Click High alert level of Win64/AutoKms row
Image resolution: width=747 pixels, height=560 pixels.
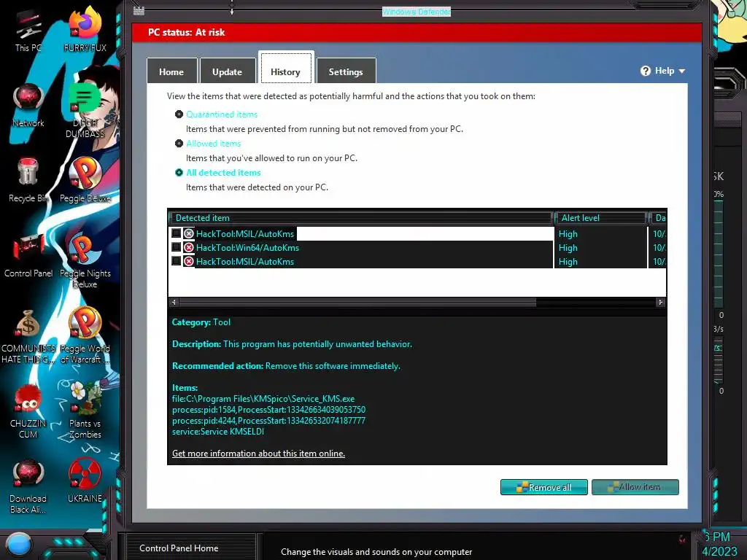coord(568,248)
